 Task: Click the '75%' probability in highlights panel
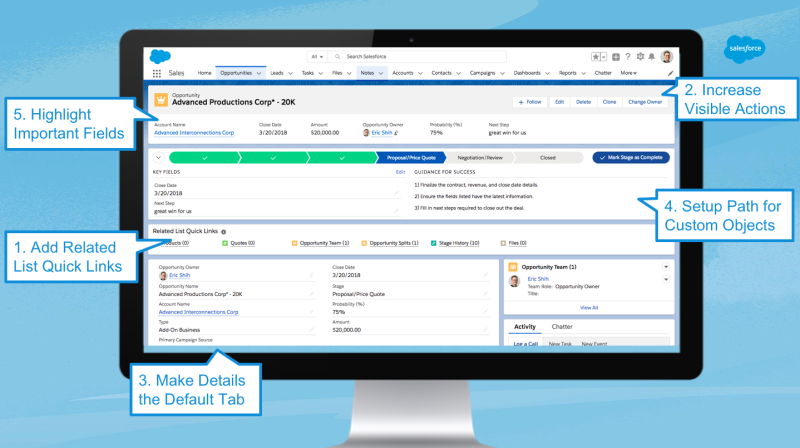(436, 133)
